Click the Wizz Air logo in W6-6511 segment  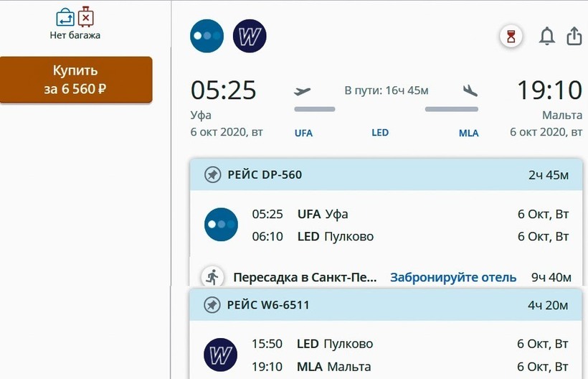click(x=220, y=355)
